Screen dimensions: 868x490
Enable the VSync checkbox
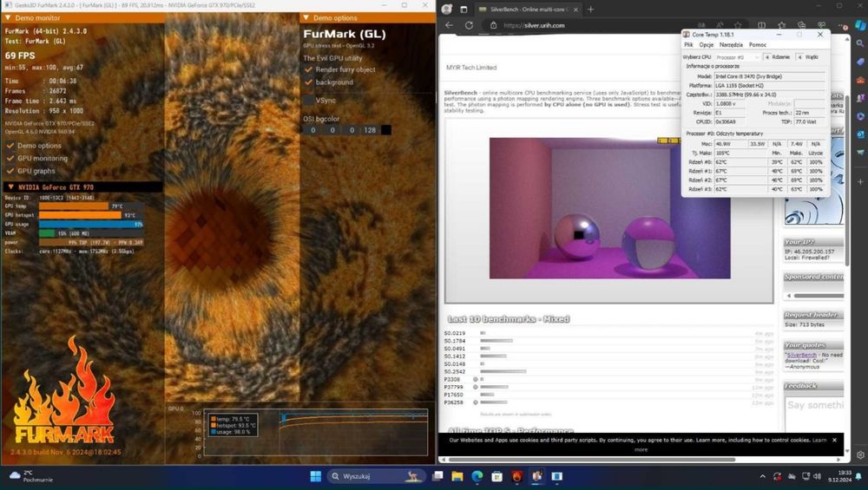pyautogui.click(x=308, y=100)
